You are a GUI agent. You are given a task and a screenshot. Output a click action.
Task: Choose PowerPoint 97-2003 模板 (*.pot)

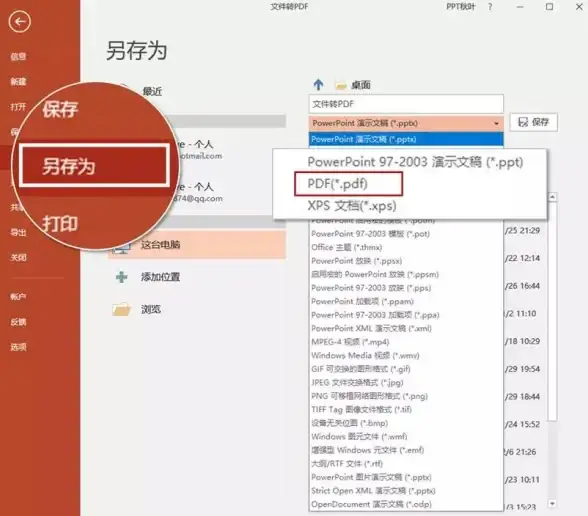point(370,234)
